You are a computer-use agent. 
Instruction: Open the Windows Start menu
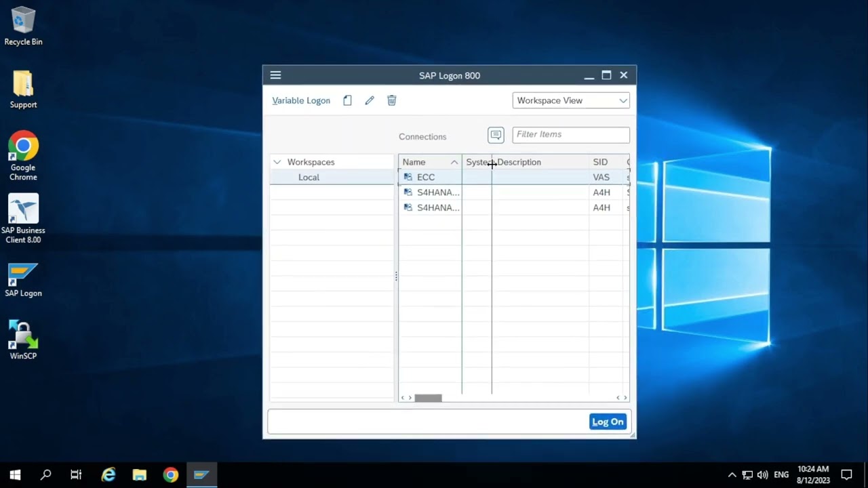pyautogui.click(x=15, y=474)
